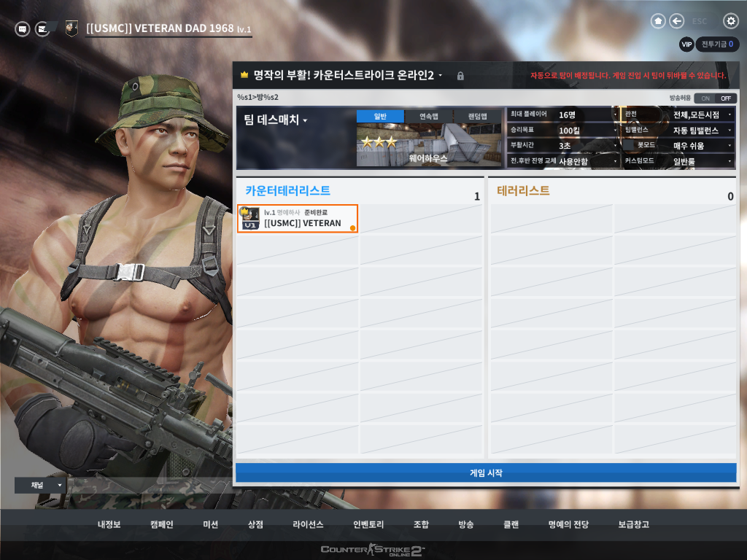747x560 pixels.
Task: Click the ESC label button
Action: (700, 21)
